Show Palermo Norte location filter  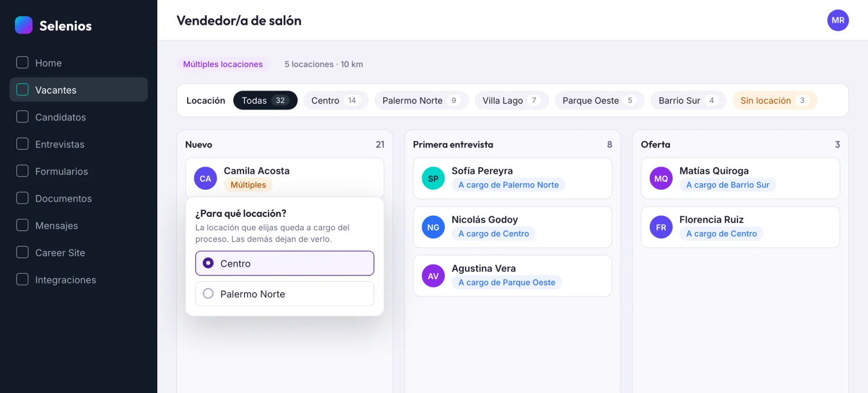[x=422, y=100]
